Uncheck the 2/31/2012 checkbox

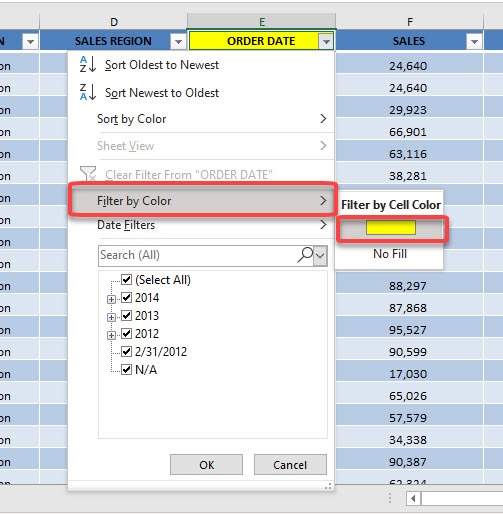(x=126, y=351)
